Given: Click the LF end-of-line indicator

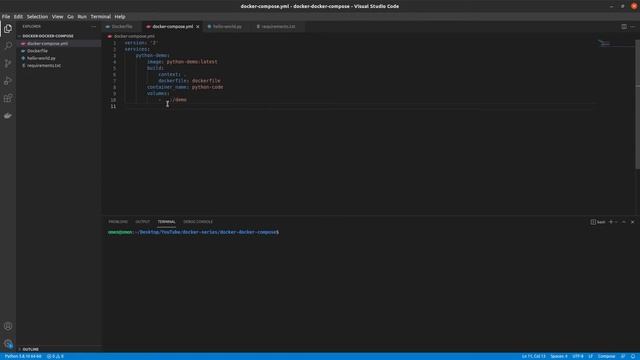Looking at the screenshot, I should tap(590, 356).
